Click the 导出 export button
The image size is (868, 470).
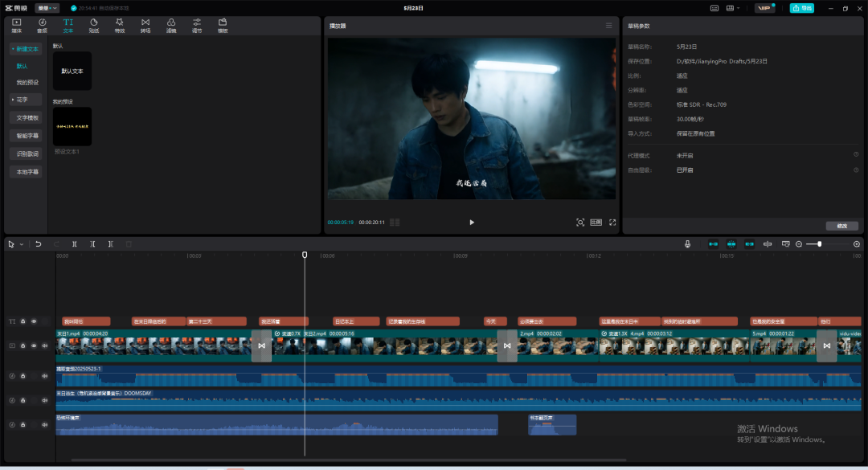(x=801, y=8)
